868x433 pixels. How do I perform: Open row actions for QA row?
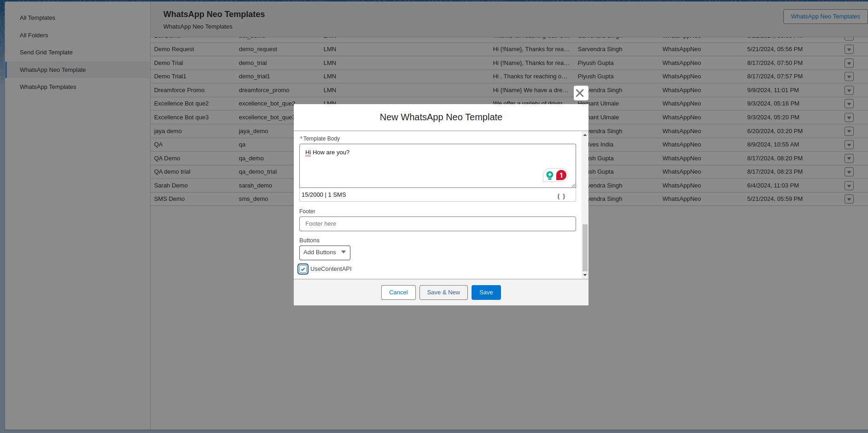[849, 145]
